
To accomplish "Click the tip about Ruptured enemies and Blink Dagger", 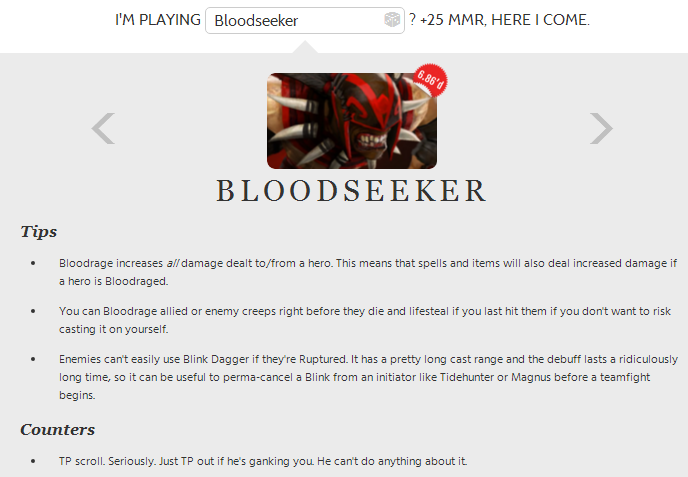I will [369, 377].
